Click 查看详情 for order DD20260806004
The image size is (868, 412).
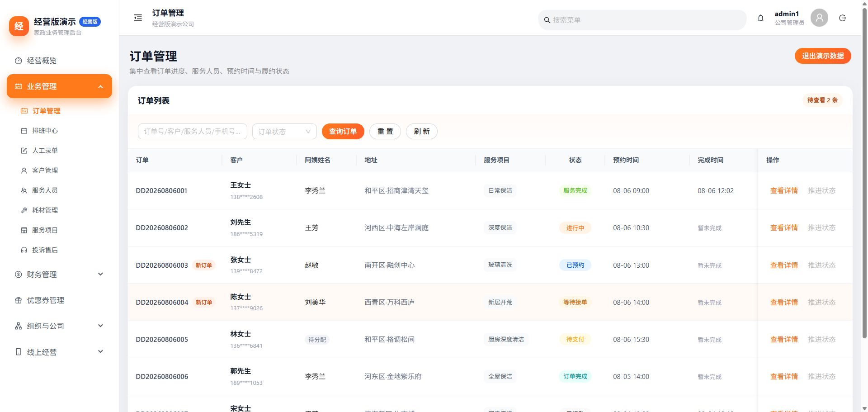(x=784, y=303)
